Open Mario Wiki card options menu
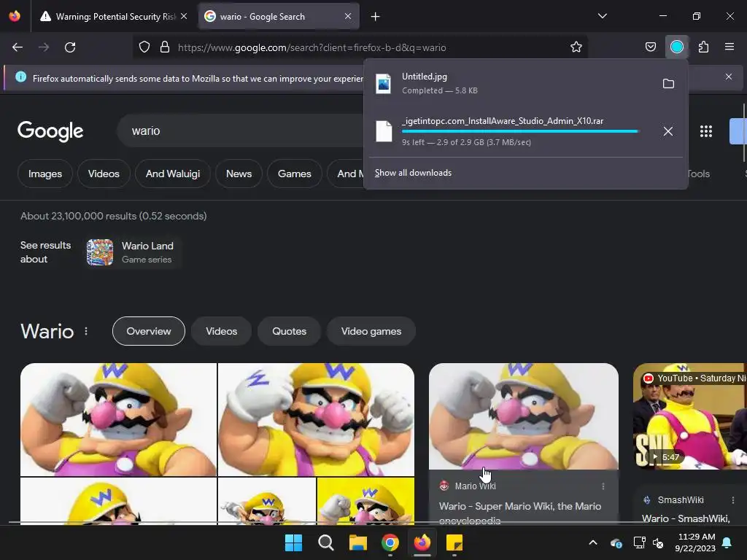Screen dimensions: 747x560 click(603, 486)
